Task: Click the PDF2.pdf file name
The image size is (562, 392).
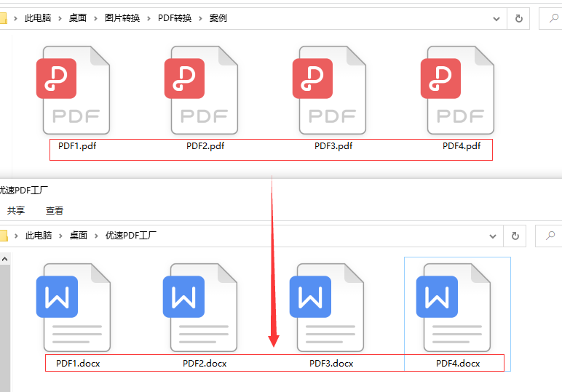Action: (x=205, y=146)
